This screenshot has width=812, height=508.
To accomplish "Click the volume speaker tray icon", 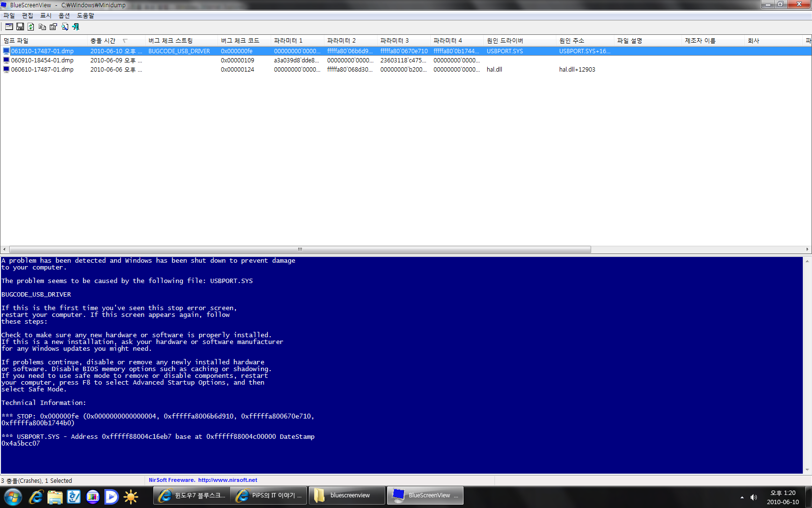I will tap(754, 497).
